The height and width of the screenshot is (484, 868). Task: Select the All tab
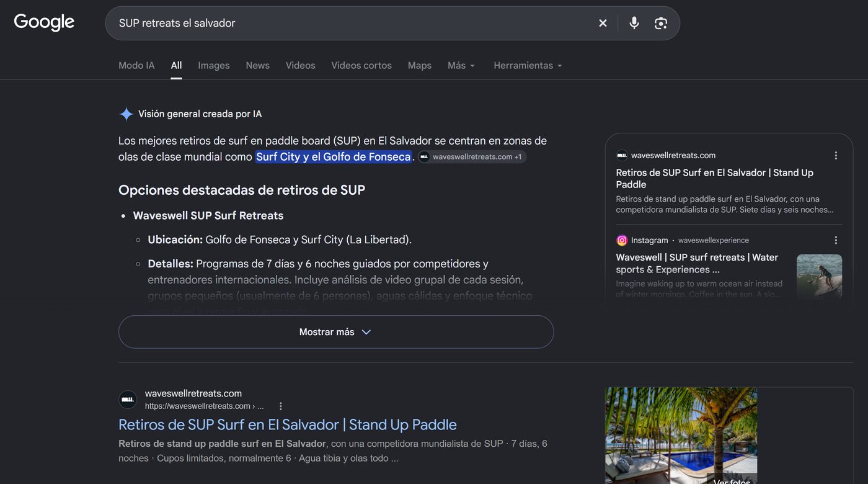tap(177, 65)
